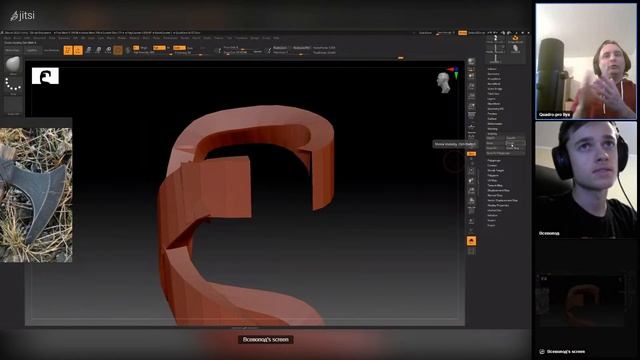Open the dotted stroke type thumbnail

click(x=13, y=85)
